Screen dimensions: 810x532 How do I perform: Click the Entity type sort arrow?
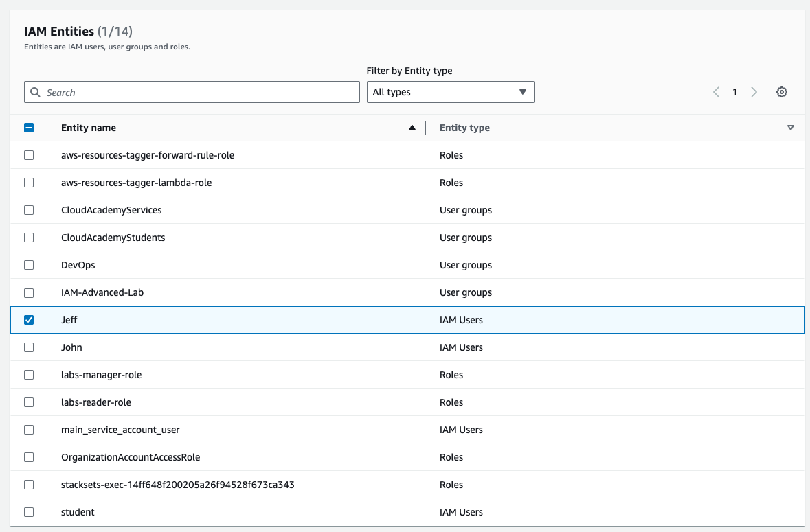pos(790,128)
